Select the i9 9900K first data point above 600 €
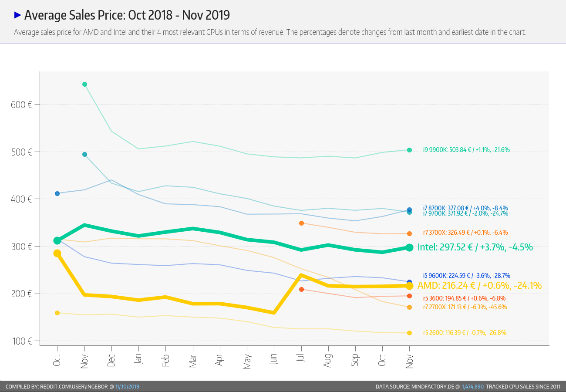This screenshot has height=392, width=566. [x=84, y=84]
